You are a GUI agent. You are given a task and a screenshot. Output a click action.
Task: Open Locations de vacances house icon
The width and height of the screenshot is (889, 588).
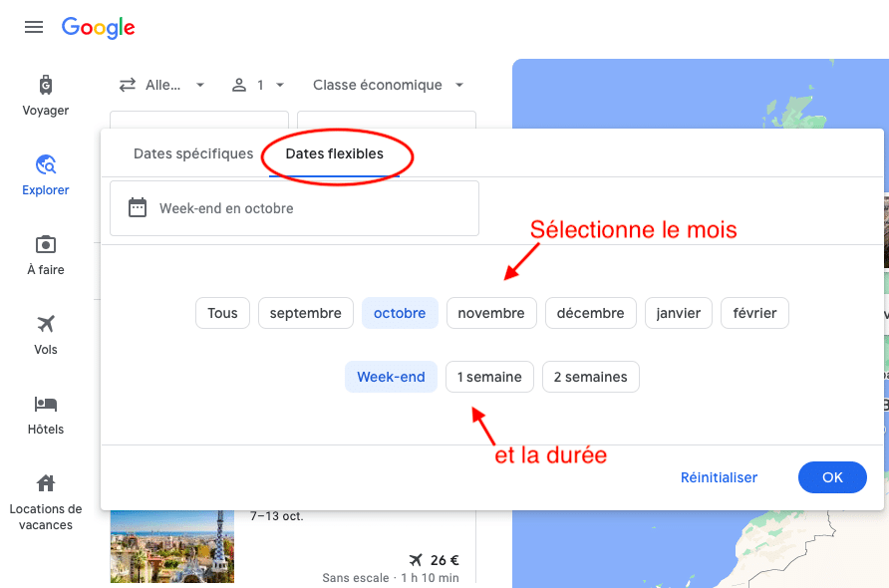[46, 484]
